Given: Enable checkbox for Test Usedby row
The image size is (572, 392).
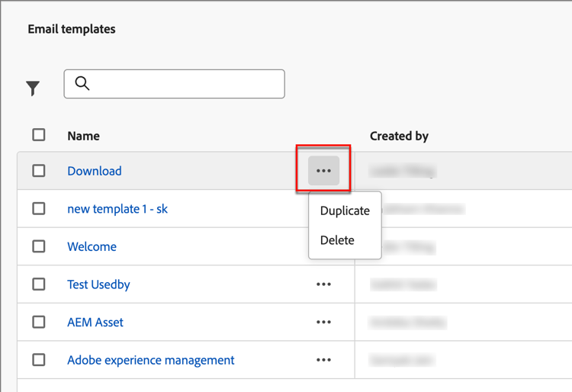Looking at the screenshot, I should pos(39,284).
